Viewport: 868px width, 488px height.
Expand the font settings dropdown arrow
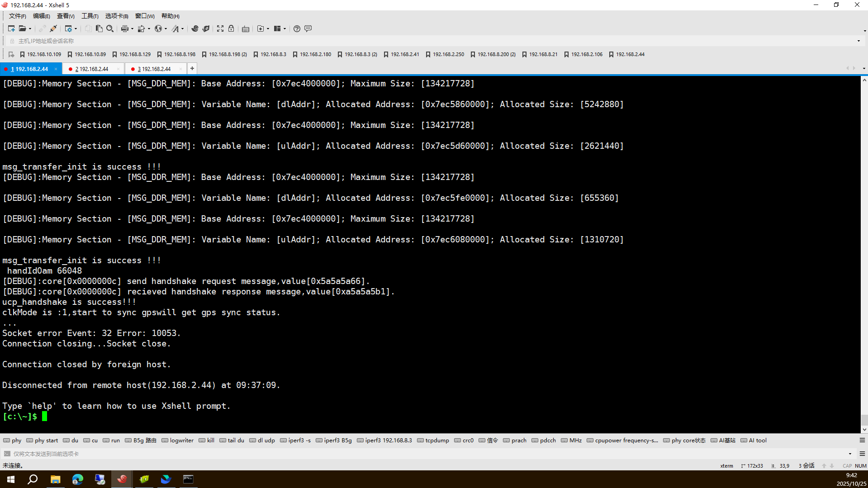point(182,28)
